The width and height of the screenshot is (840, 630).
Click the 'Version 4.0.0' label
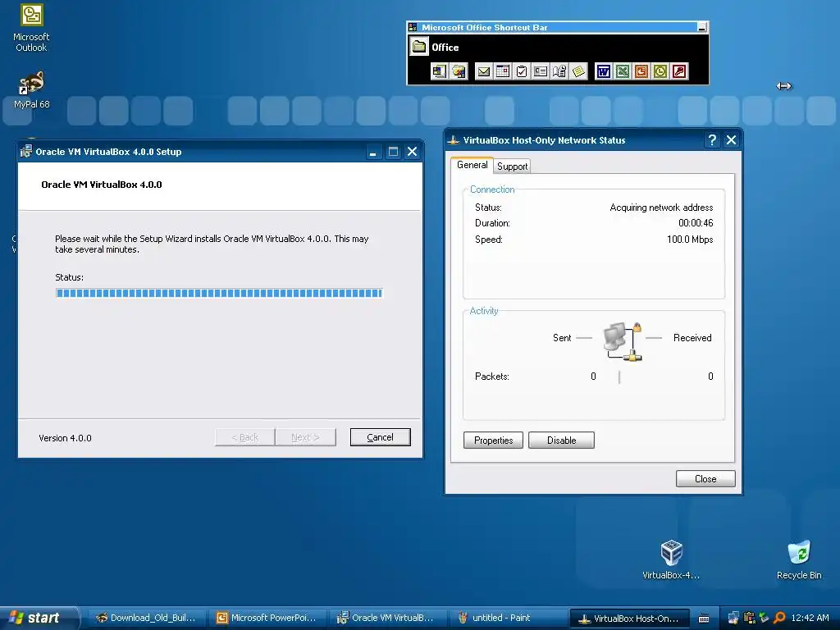[65, 438]
